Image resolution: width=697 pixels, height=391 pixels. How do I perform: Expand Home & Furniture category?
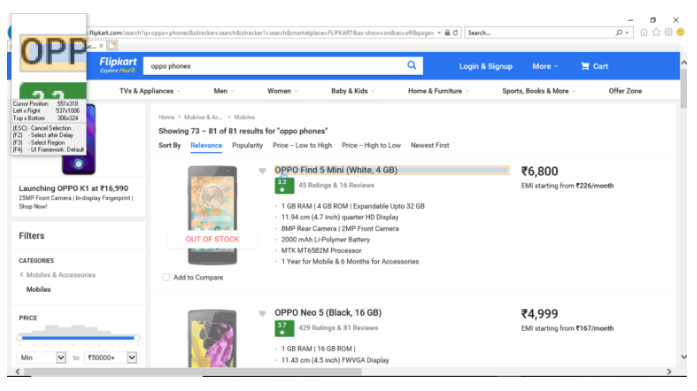(x=438, y=91)
